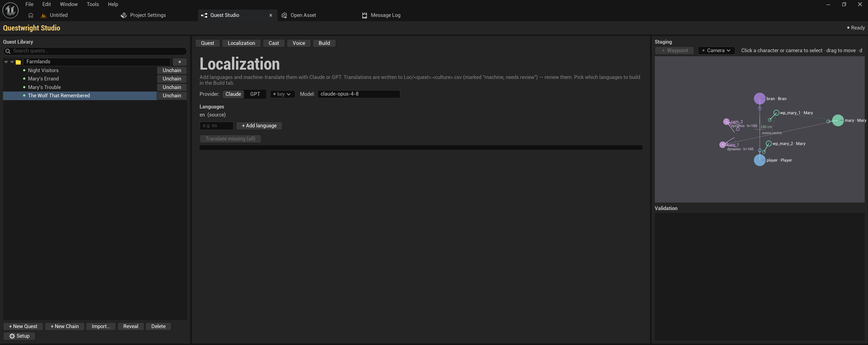Image resolution: width=868 pixels, height=345 pixels.
Task: Click the Open Asset tab icon
Action: point(284,15)
